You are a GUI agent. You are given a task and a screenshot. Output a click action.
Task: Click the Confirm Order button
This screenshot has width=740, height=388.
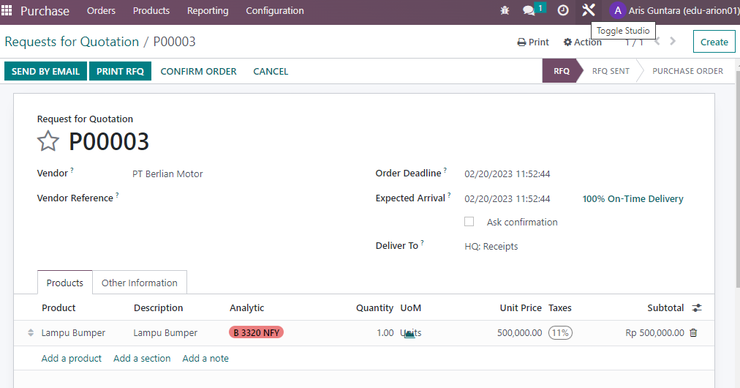pyautogui.click(x=199, y=71)
